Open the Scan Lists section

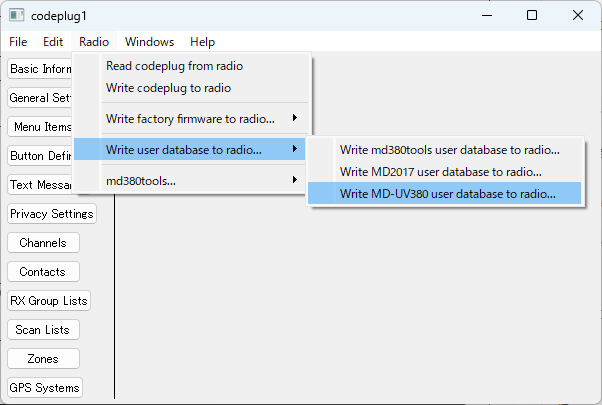pos(42,330)
